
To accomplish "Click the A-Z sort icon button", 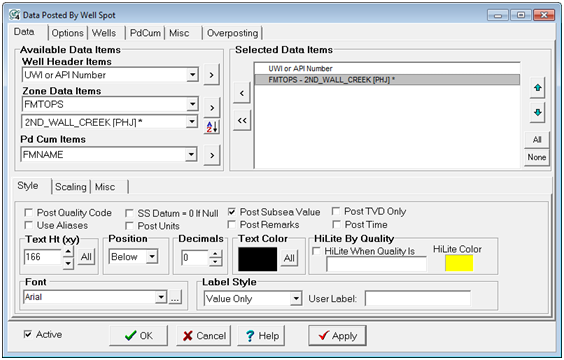I will click(x=212, y=127).
